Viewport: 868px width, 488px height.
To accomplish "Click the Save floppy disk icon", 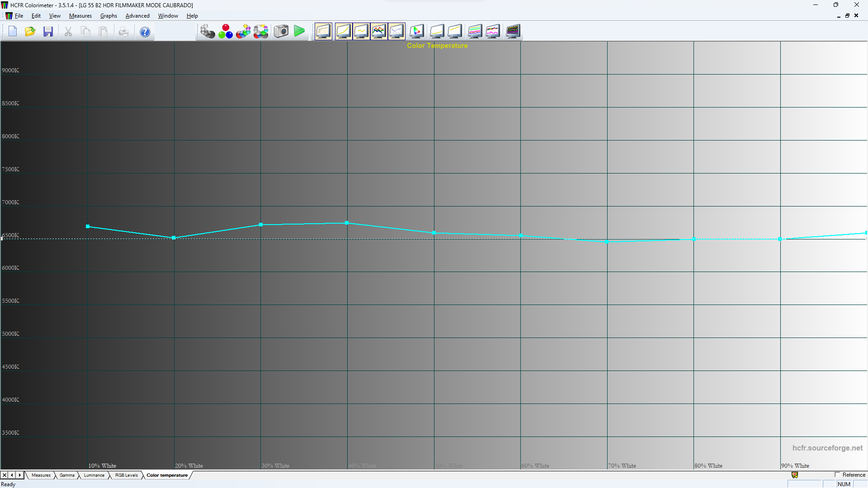I will (x=48, y=32).
